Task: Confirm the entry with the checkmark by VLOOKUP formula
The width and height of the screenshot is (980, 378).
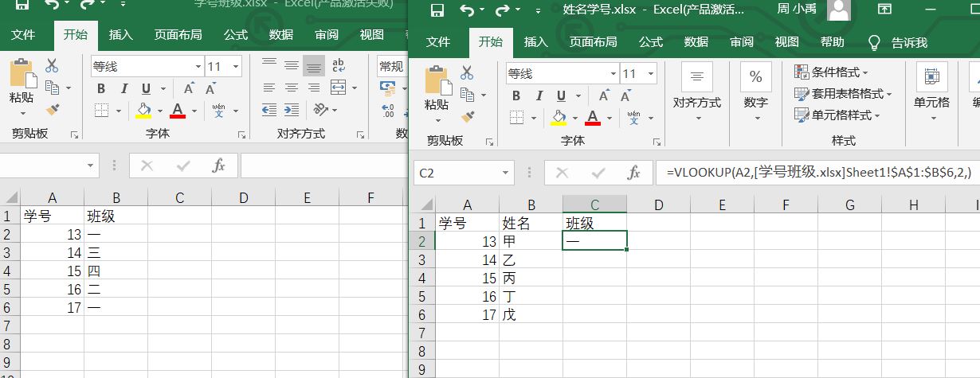Action: (598, 173)
